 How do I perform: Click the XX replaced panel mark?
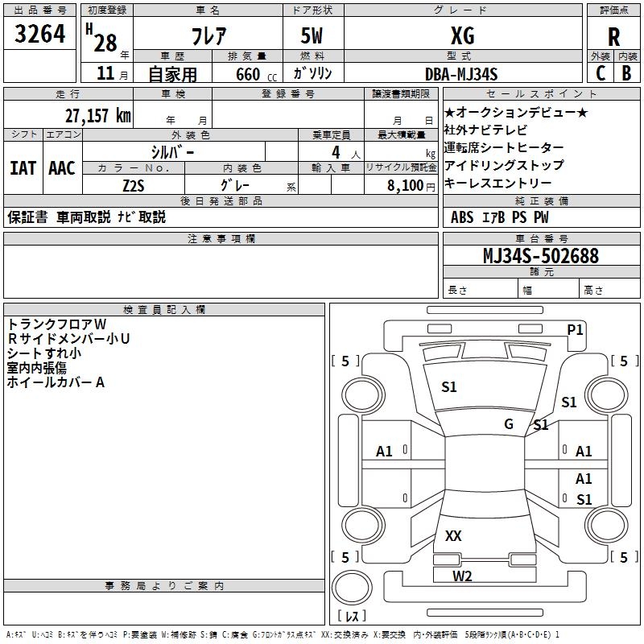click(453, 535)
